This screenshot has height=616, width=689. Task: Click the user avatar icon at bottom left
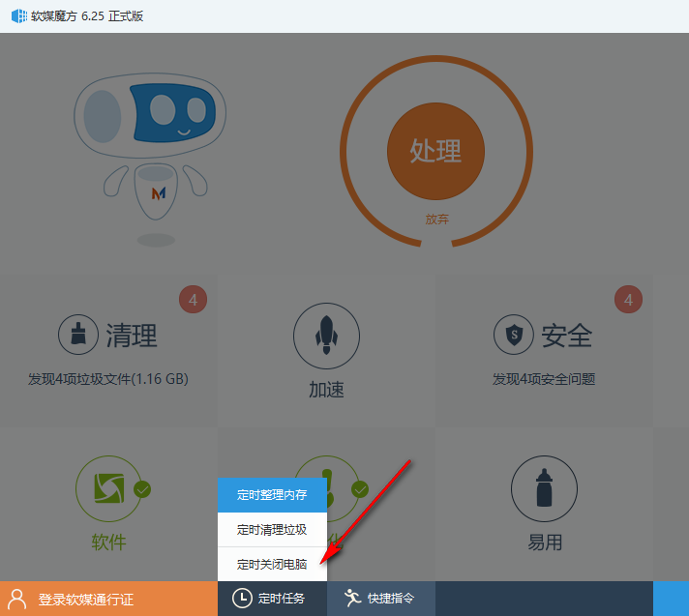17,599
